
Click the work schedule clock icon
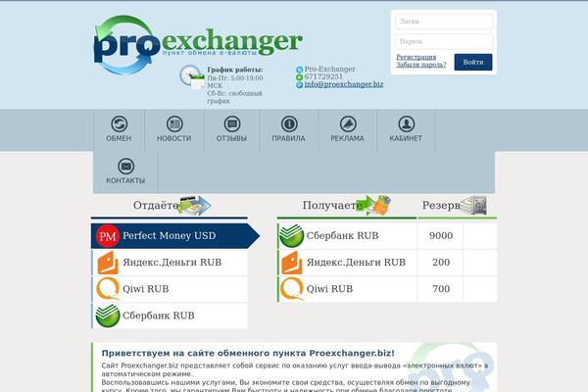point(192,77)
